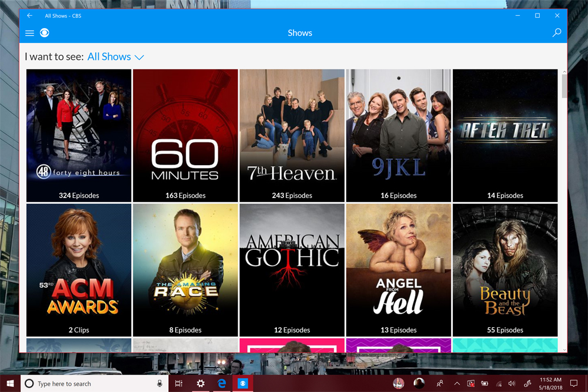Click the '324 Episodes' label

(79, 196)
